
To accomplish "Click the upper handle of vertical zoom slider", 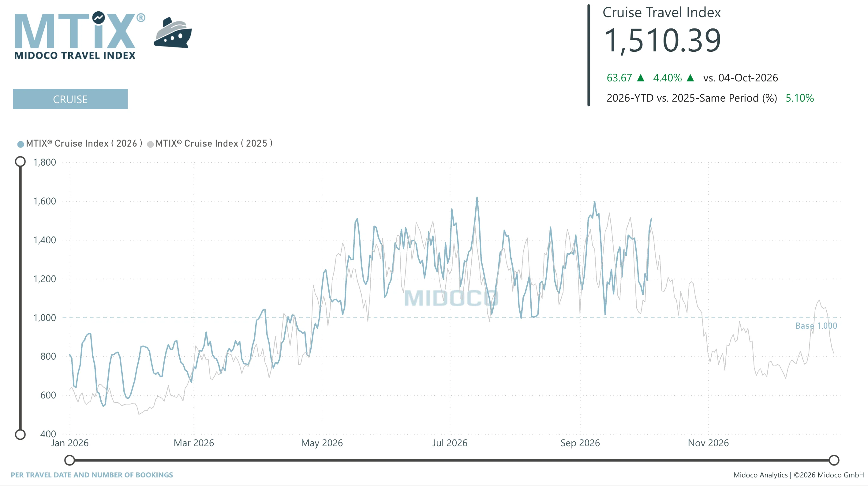I will (x=20, y=162).
